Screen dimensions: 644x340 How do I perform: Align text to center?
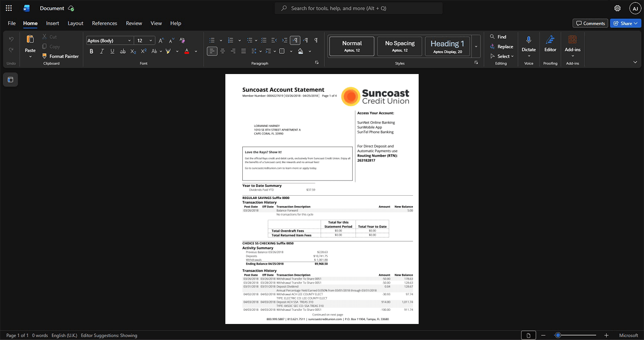tap(223, 51)
